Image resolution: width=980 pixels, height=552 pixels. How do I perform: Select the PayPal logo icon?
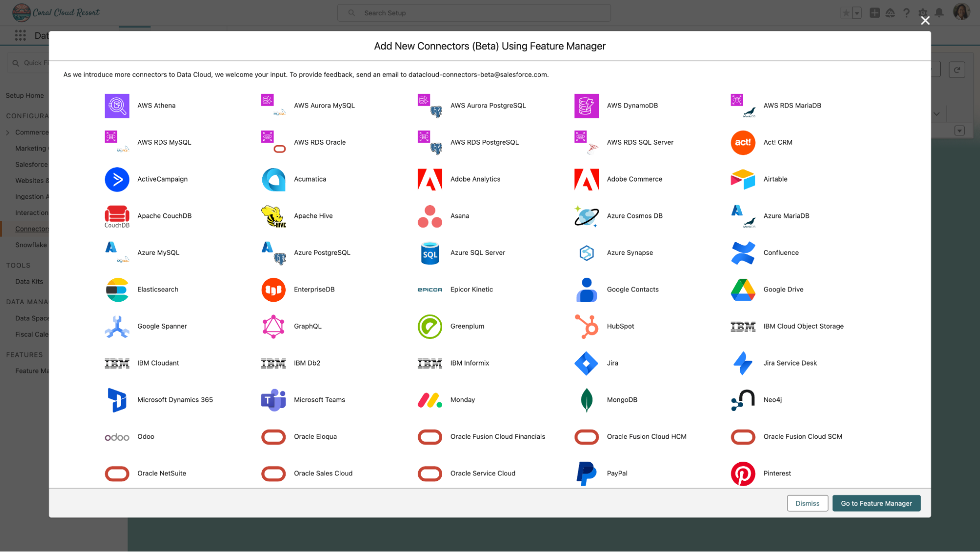[586, 473]
